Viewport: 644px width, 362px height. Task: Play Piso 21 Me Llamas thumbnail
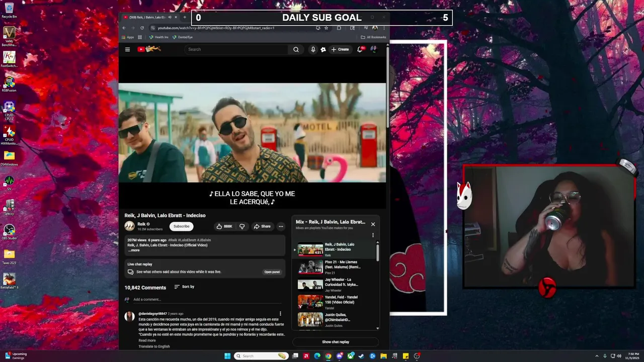coord(310,267)
